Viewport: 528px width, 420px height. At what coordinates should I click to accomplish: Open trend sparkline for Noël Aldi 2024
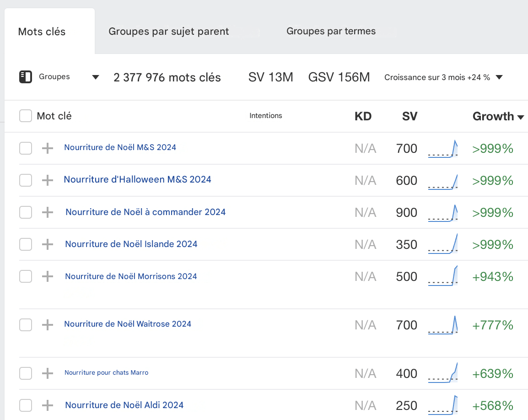tap(443, 405)
